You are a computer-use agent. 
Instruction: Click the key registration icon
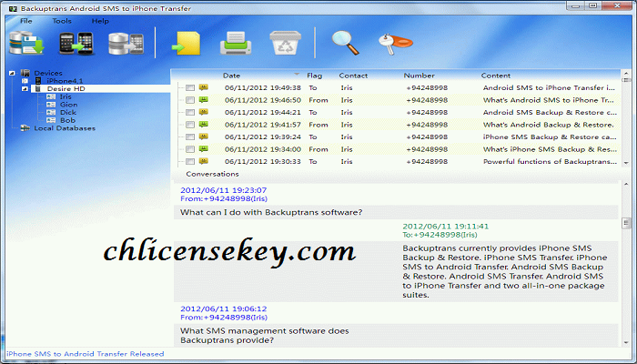(395, 44)
